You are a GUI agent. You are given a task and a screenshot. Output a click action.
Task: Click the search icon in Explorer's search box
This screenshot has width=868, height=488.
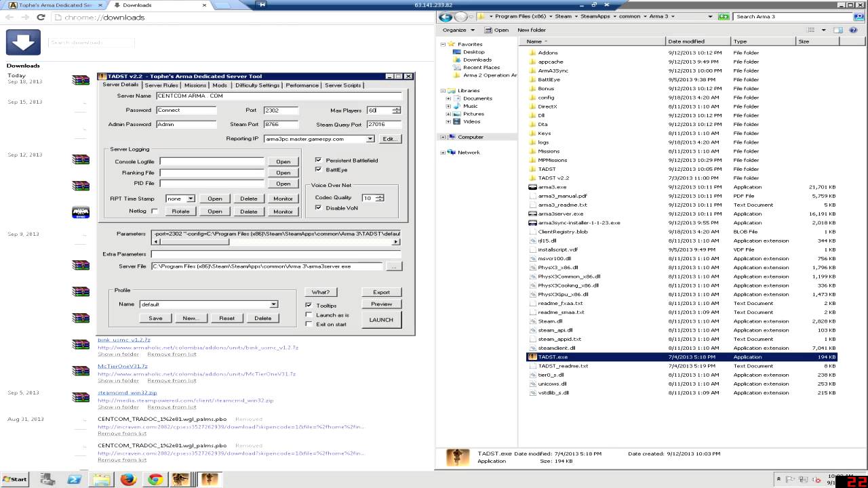pyautogui.click(x=858, y=16)
